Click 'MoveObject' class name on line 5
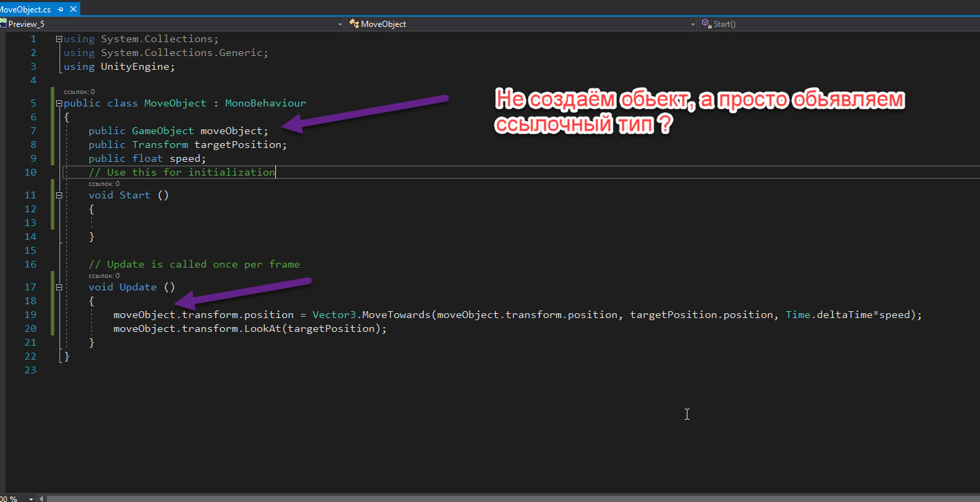Viewport: 980px width, 502px height. coord(175,103)
